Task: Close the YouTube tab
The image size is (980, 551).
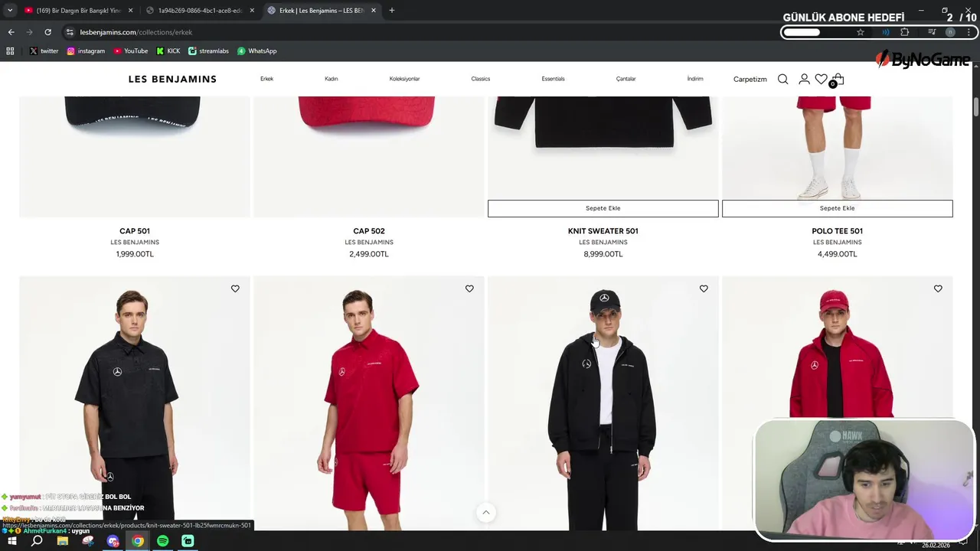Action: 131,11
